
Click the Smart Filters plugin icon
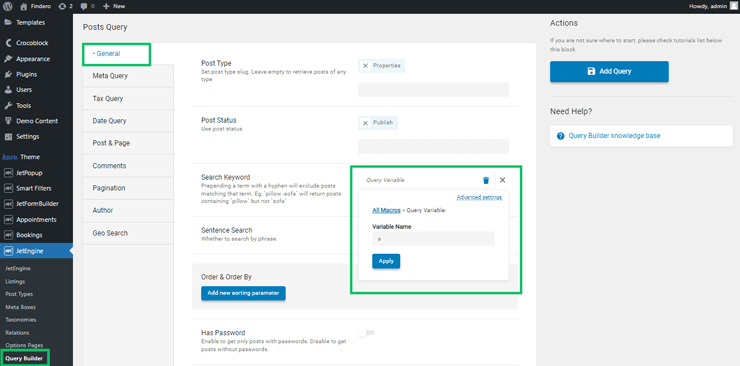8,189
